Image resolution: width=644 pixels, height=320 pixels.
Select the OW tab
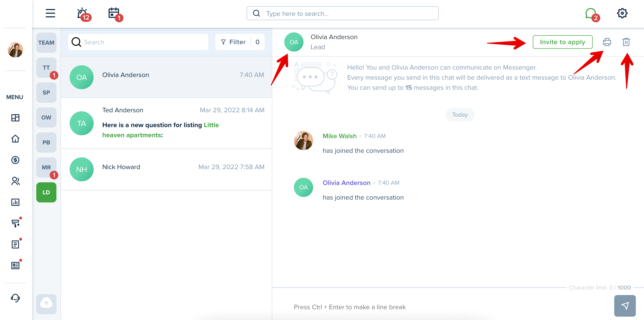46,117
